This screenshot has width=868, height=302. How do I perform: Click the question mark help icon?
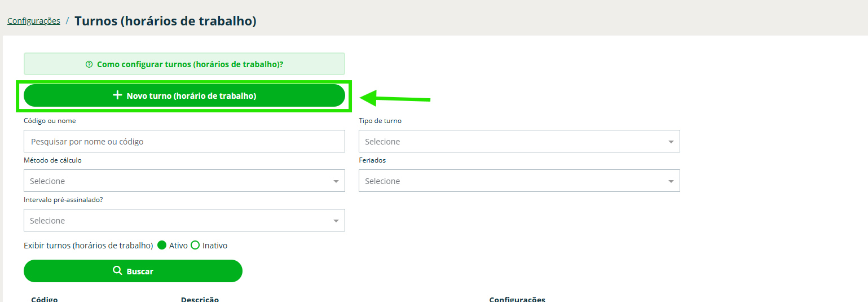pos(89,64)
